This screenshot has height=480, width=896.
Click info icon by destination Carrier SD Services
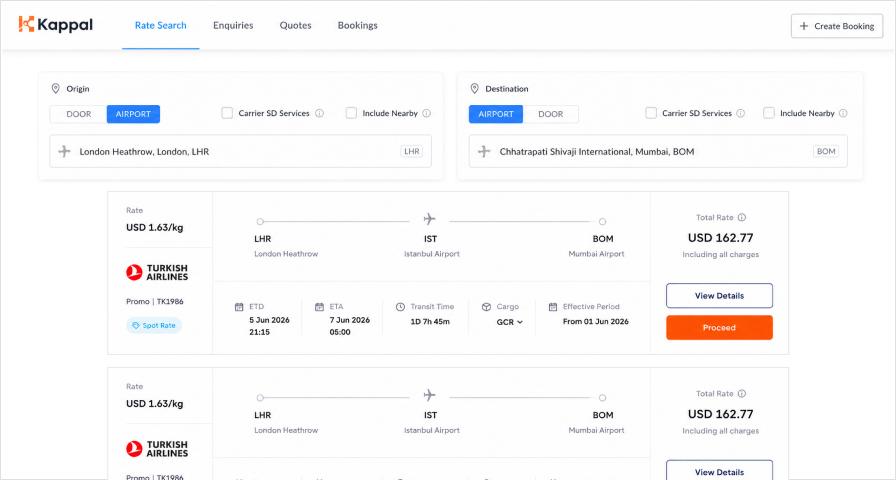click(741, 113)
